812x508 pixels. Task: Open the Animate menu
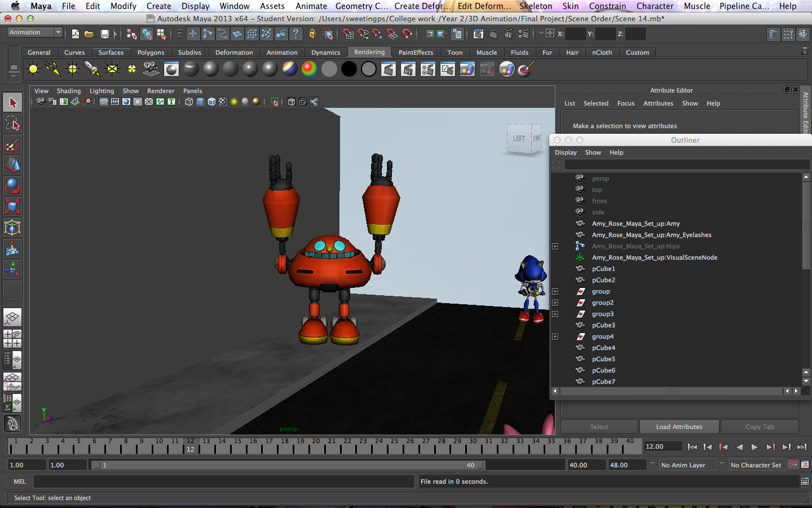coord(311,6)
